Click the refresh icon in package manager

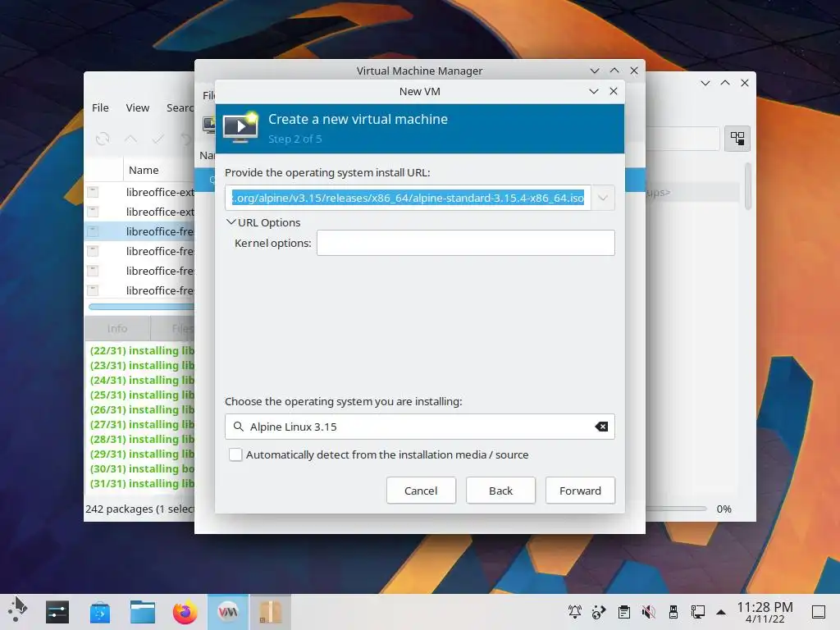pos(103,139)
